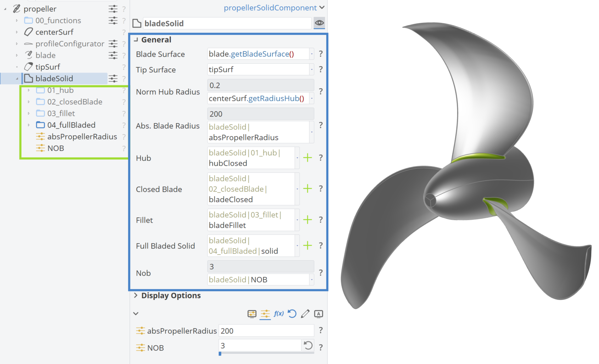The image size is (599, 364).
Task: Collapse the General section
Action: (x=136, y=40)
